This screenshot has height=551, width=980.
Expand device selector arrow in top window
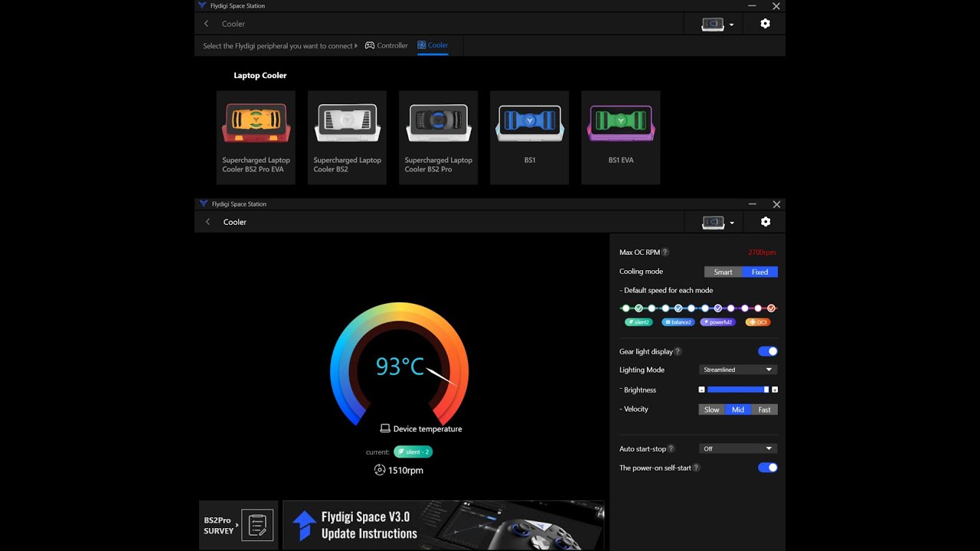[731, 24]
